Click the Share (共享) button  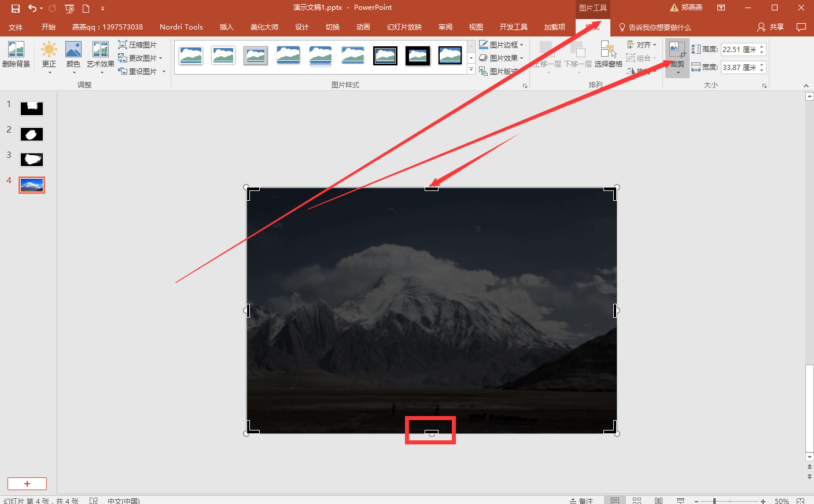(x=771, y=27)
